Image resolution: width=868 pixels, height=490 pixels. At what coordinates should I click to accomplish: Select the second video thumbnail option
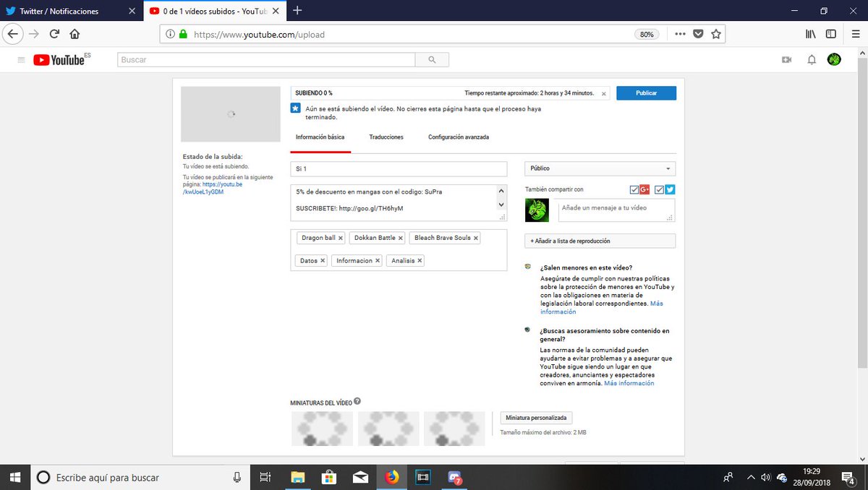point(388,429)
